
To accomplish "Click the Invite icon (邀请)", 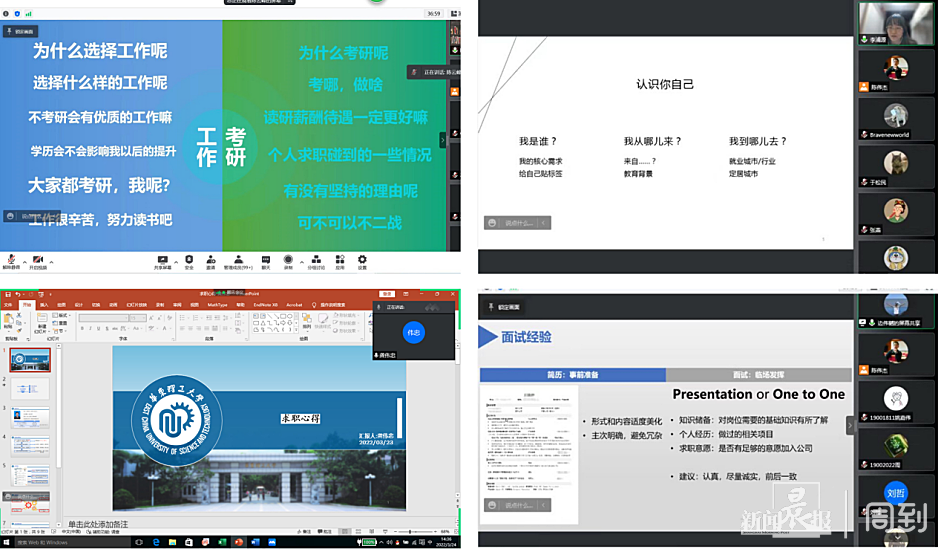I will coord(211,260).
